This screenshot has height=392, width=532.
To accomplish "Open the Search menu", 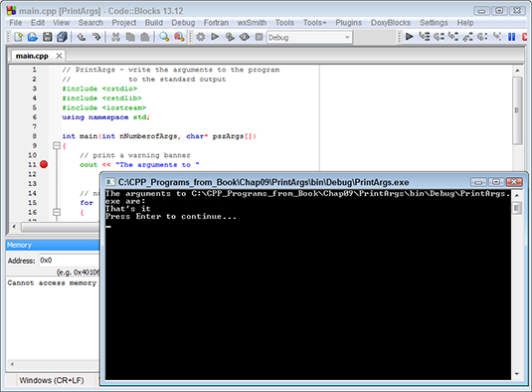I will [90, 23].
